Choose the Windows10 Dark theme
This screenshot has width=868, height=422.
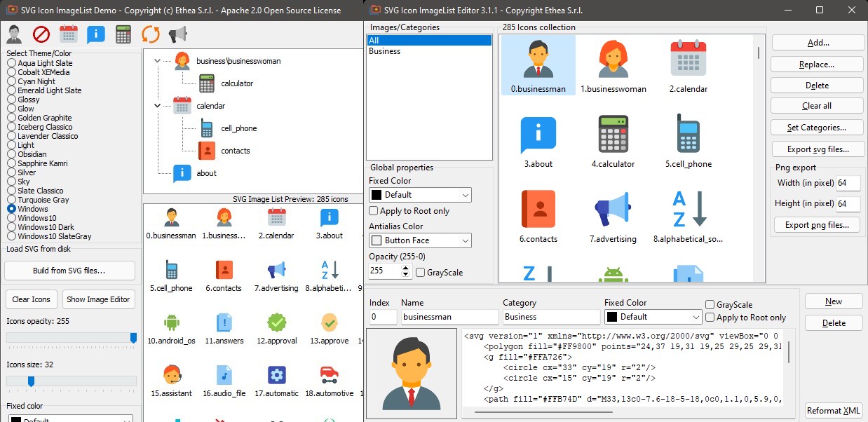(x=41, y=227)
